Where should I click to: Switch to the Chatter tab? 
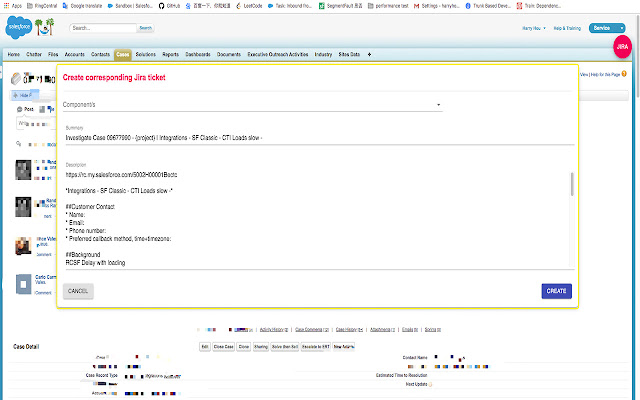click(x=34, y=54)
